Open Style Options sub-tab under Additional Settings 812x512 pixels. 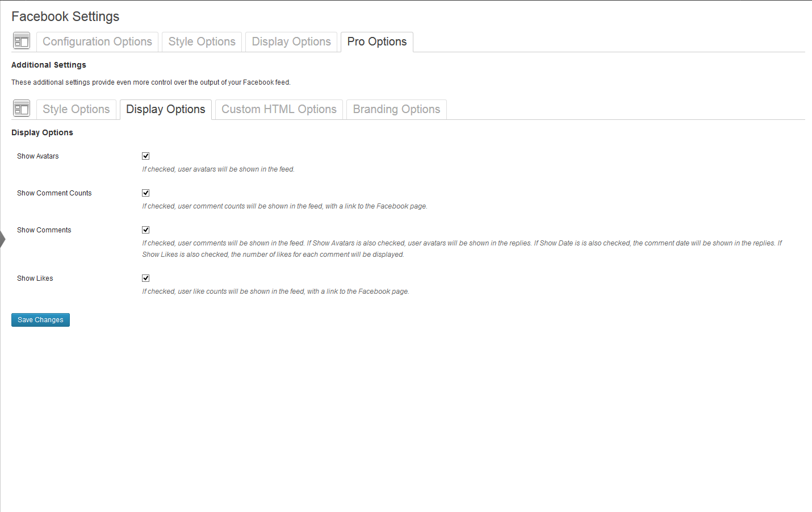[x=76, y=109]
